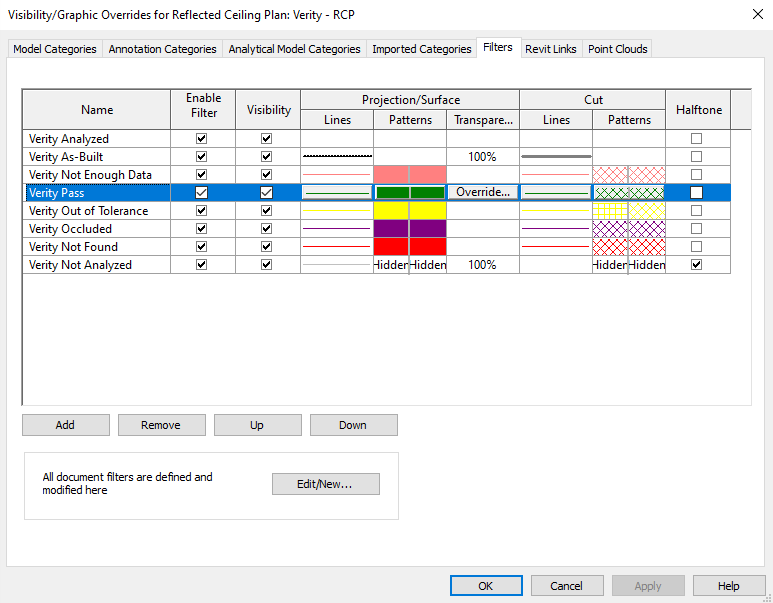This screenshot has height=603, width=773.
Task: Click the yellow projection pattern swatch for Out of Tolerance
Action: [410, 211]
